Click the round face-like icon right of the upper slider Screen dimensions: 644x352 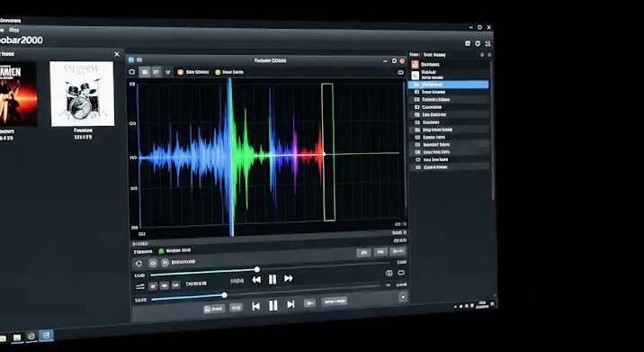click(389, 273)
